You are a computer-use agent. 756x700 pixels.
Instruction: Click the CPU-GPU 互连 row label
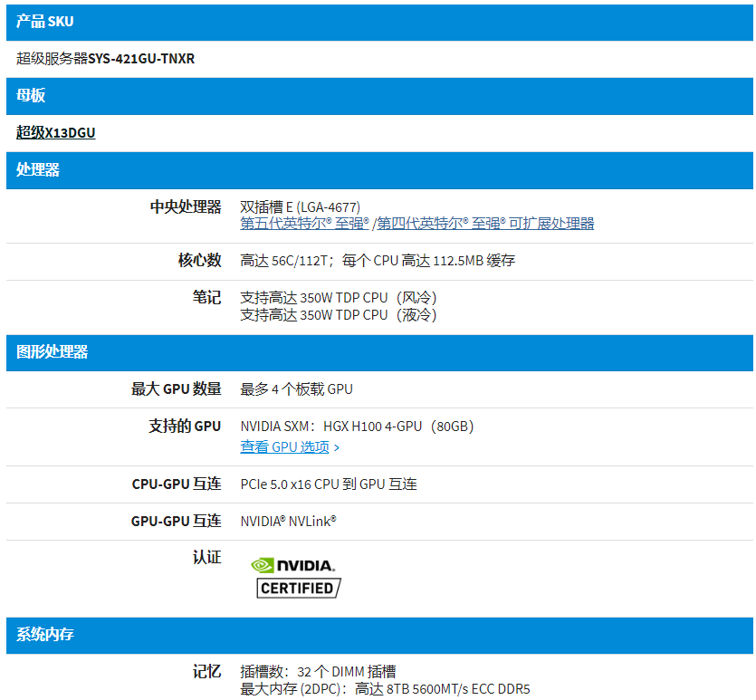[177, 484]
